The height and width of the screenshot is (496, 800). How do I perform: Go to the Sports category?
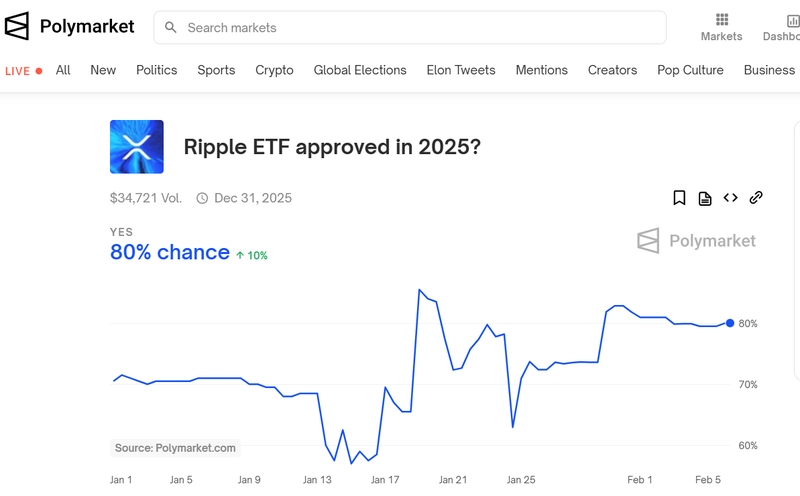(216, 70)
